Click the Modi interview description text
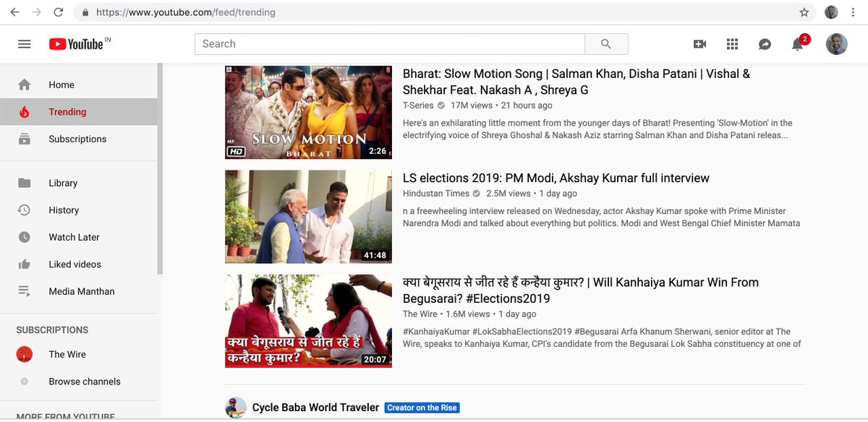 point(601,218)
